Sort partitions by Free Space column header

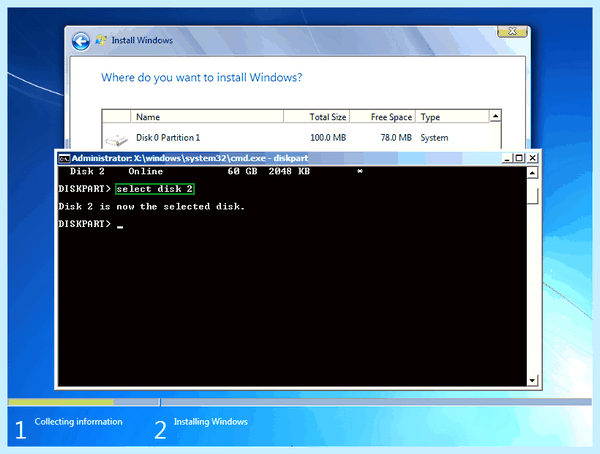[383, 117]
